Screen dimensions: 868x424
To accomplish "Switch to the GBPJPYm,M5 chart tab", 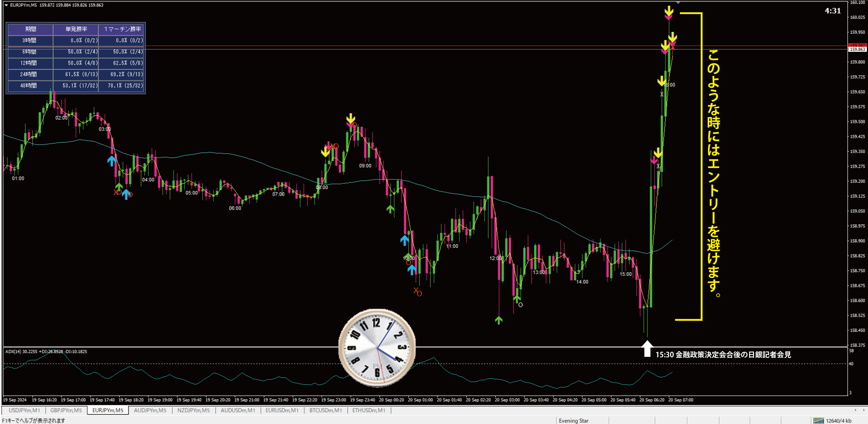I will tap(66, 410).
